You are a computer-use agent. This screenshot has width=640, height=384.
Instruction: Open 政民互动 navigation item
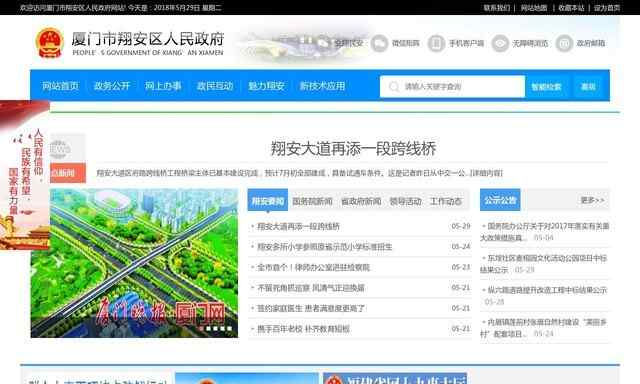point(215,86)
